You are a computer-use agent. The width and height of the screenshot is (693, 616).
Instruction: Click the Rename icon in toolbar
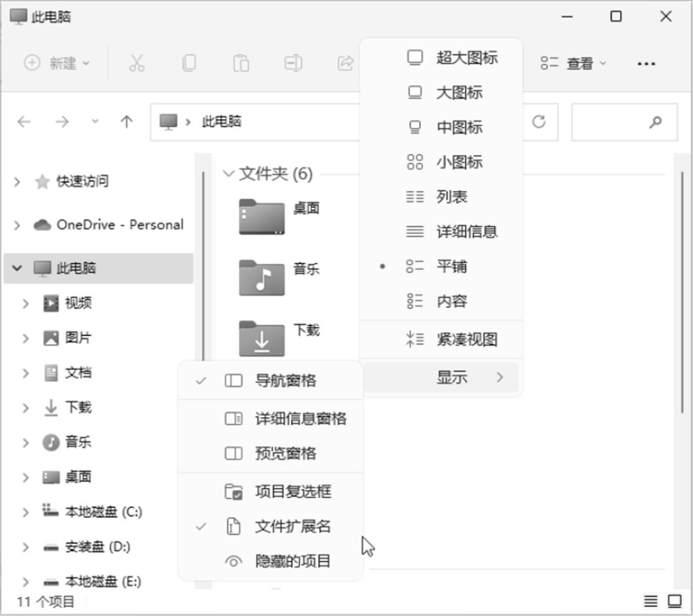tap(293, 63)
